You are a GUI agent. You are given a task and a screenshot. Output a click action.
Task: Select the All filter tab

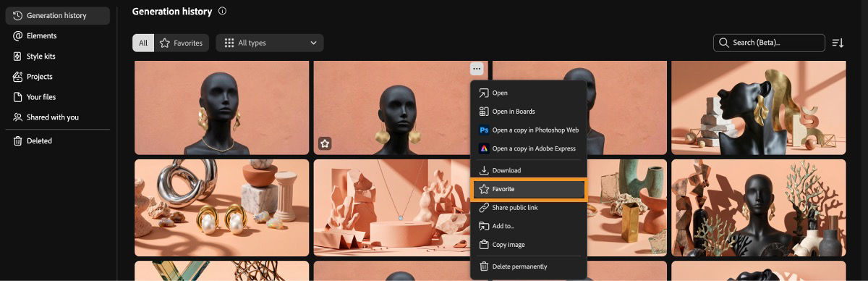(143, 43)
